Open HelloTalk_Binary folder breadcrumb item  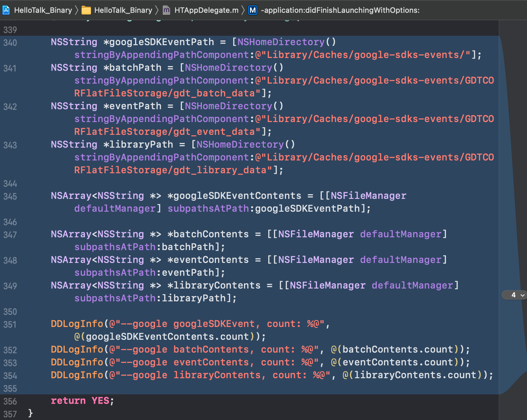[x=123, y=10]
